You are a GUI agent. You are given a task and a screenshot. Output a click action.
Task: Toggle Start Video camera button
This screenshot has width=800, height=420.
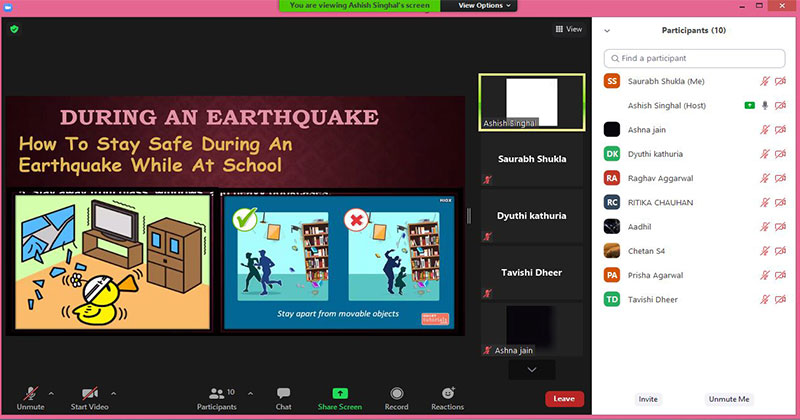90,393
